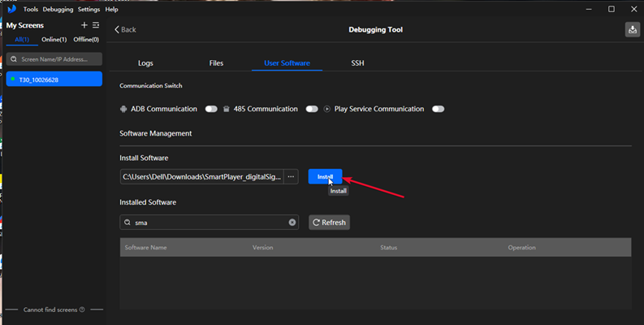Toggle ADB Communication switch
644x325 pixels.
pyautogui.click(x=211, y=109)
